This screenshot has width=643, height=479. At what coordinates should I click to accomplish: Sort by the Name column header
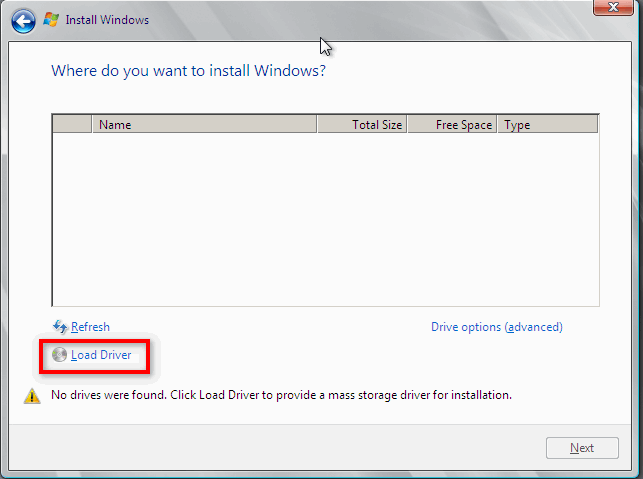tap(205, 124)
